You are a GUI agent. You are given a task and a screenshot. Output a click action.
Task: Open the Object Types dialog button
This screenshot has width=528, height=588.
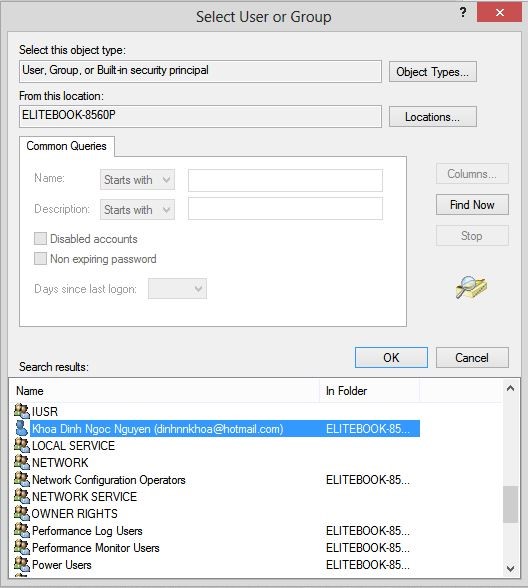click(x=433, y=72)
